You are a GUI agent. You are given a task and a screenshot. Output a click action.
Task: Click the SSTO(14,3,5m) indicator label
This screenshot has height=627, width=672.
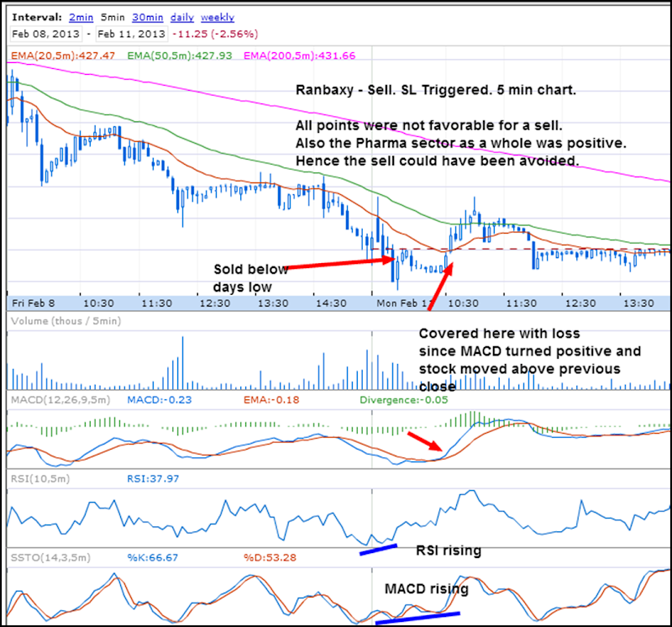click(x=50, y=557)
